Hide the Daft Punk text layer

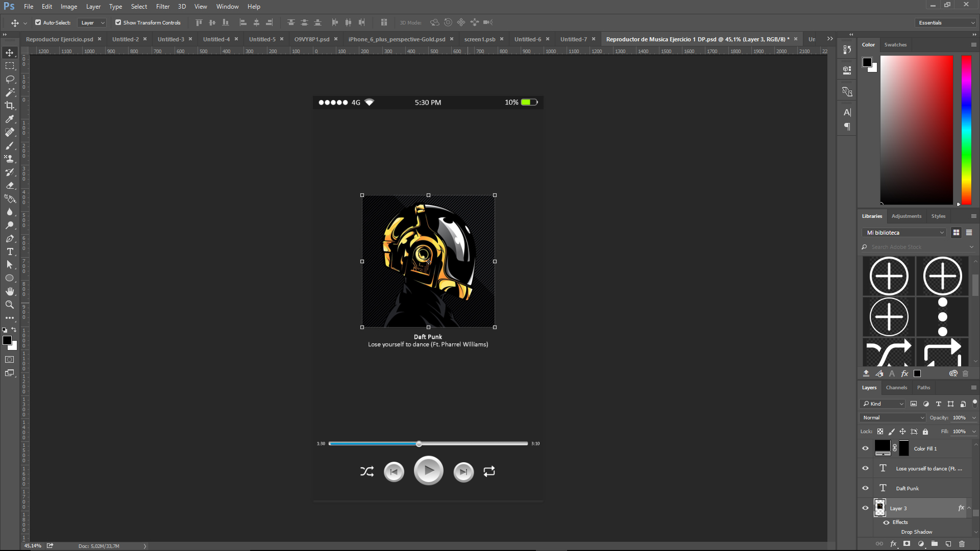[865, 488]
